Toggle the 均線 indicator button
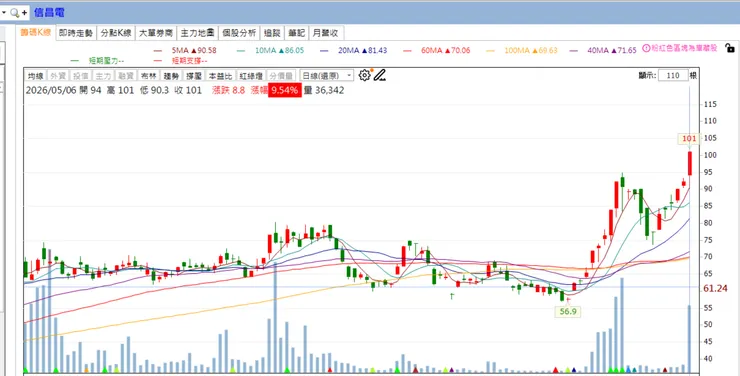Image resolution: width=740 pixels, height=376 pixels. click(36, 76)
